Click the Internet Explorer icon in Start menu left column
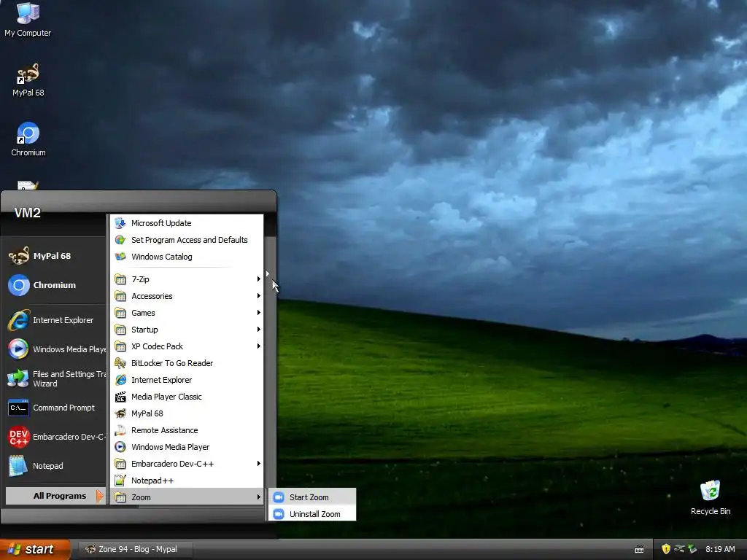747x560 pixels. [x=18, y=321]
